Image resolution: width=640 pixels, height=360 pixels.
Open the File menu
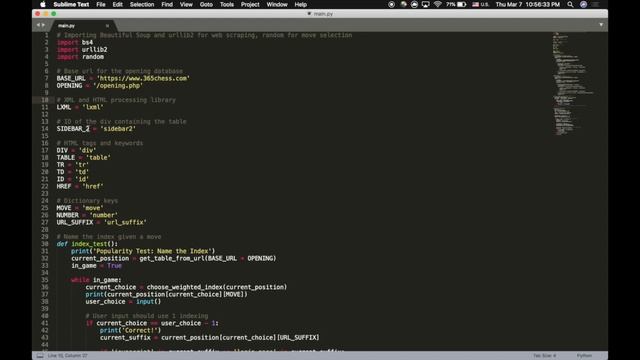pos(101,4)
